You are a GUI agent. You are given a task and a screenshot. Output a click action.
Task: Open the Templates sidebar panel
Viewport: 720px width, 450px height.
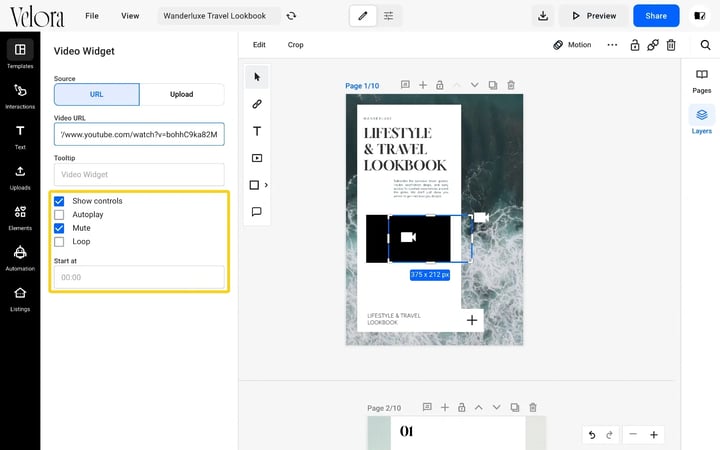(x=20, y=54)
